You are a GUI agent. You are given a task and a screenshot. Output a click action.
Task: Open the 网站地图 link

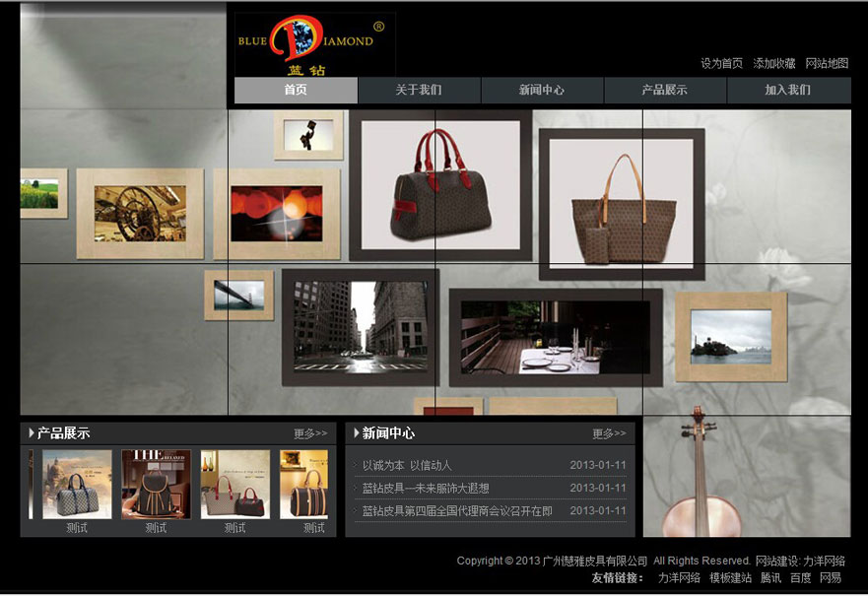tap(827, 63)
